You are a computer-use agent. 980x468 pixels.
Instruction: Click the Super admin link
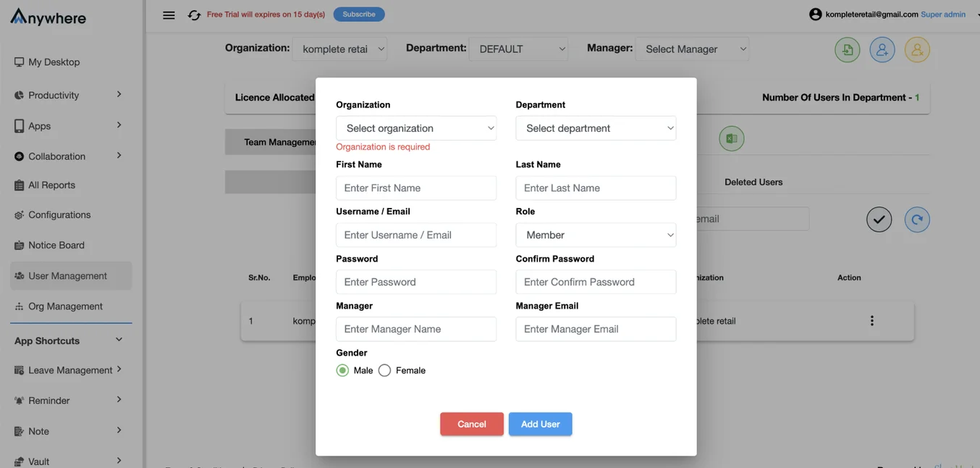(943, 14)
